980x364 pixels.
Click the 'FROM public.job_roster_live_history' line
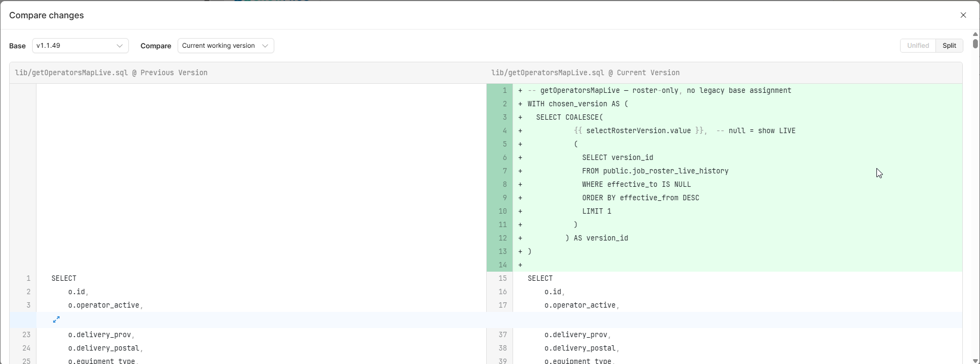tap(655, 171)
